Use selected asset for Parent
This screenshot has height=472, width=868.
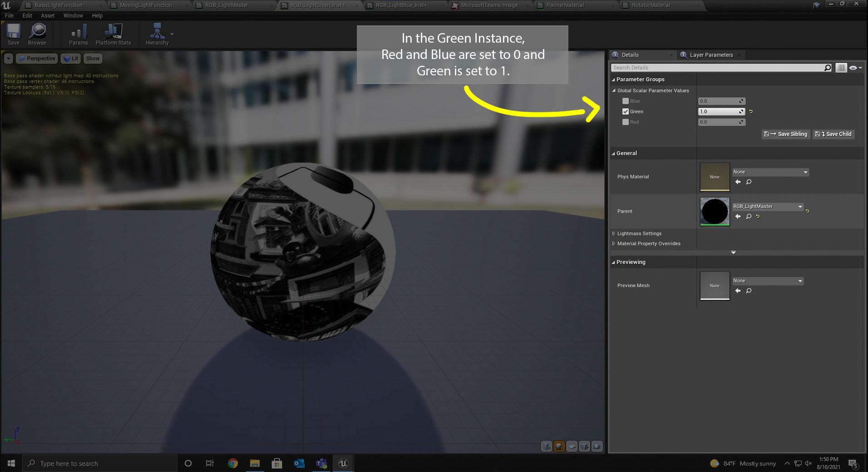pos(738,216)
